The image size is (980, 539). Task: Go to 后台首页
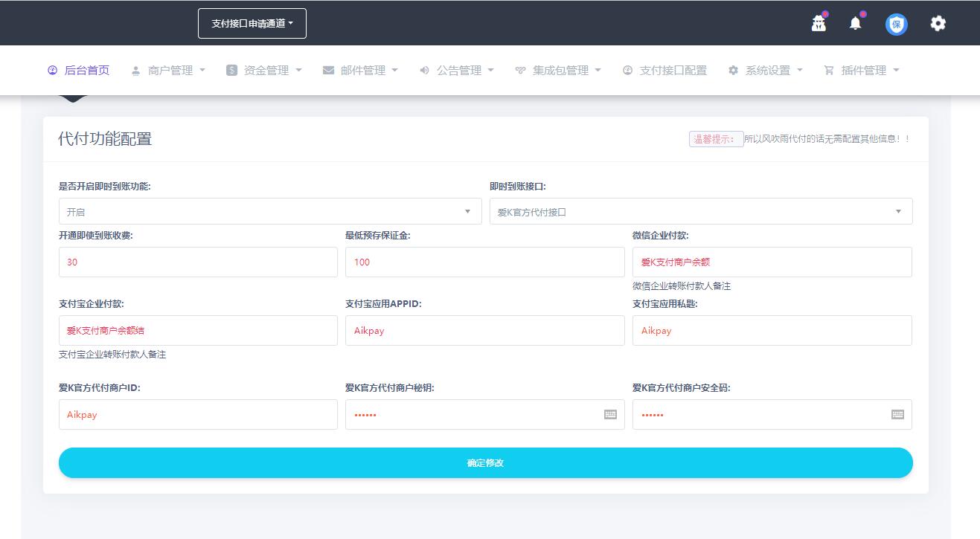click(79, 71)
